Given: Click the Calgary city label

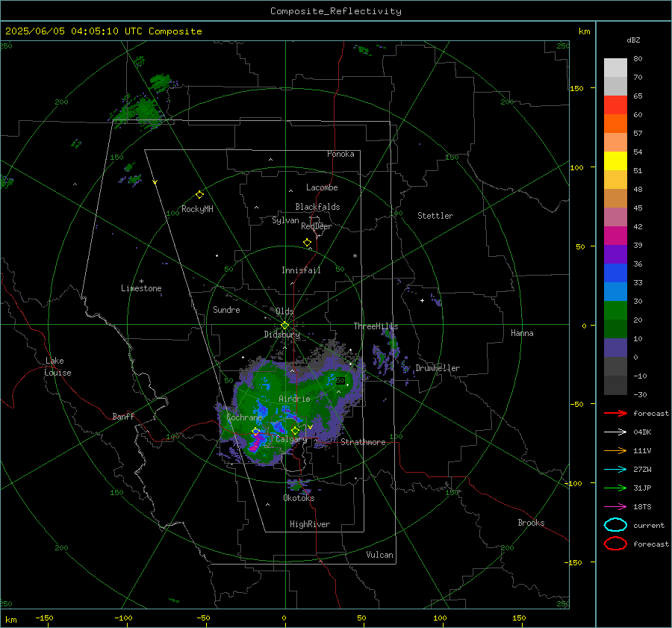Looking at the screenshot, I should 291,439.
